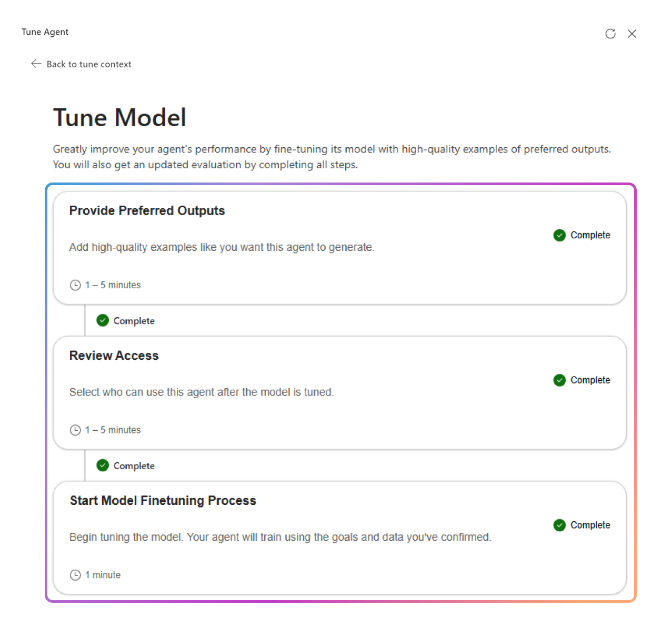The height and width of the screenshot is (628, 672).
Task: Click the Tune Model page title
Action: [x=119, y=117]
